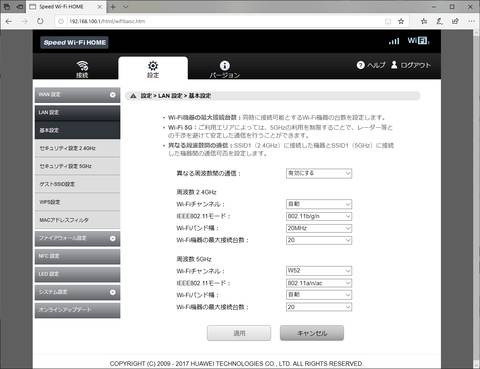Screen dimensions: 480x369
Task: Open WPS設定 page
Action: point(77,202)
